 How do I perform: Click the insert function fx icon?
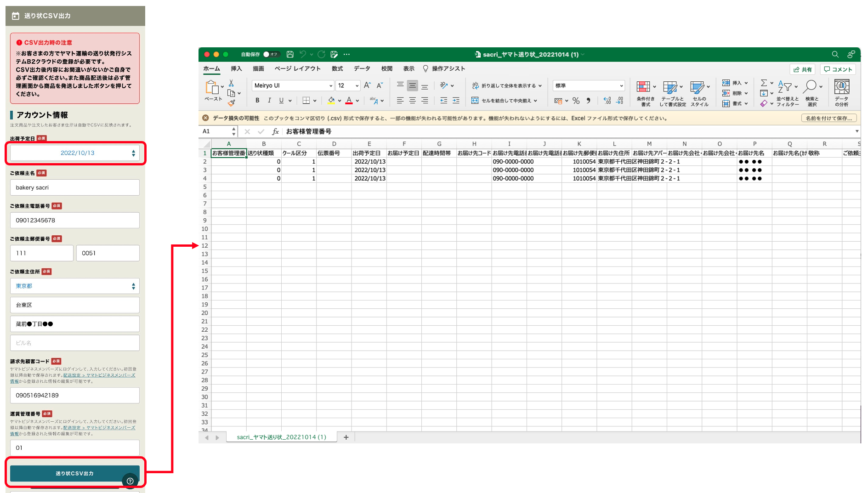click(275, 131)
